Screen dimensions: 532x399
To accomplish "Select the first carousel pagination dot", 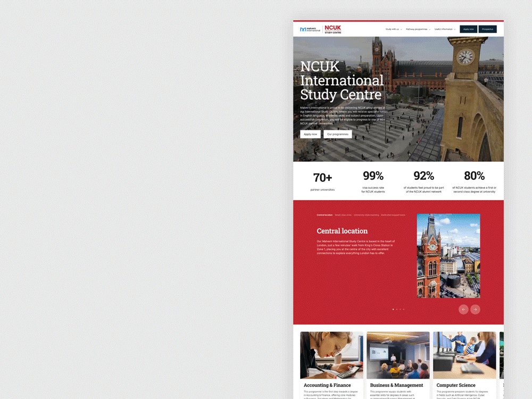I will click(393, 310).
